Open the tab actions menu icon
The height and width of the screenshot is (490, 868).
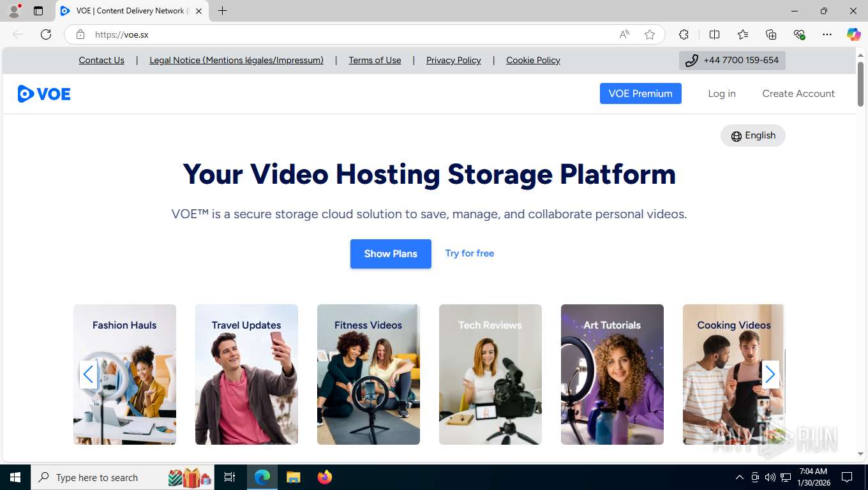pos(38,11)
